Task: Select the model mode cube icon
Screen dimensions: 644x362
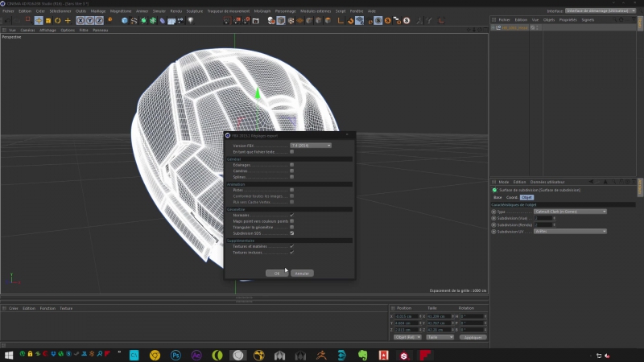Action: point(281,21)
